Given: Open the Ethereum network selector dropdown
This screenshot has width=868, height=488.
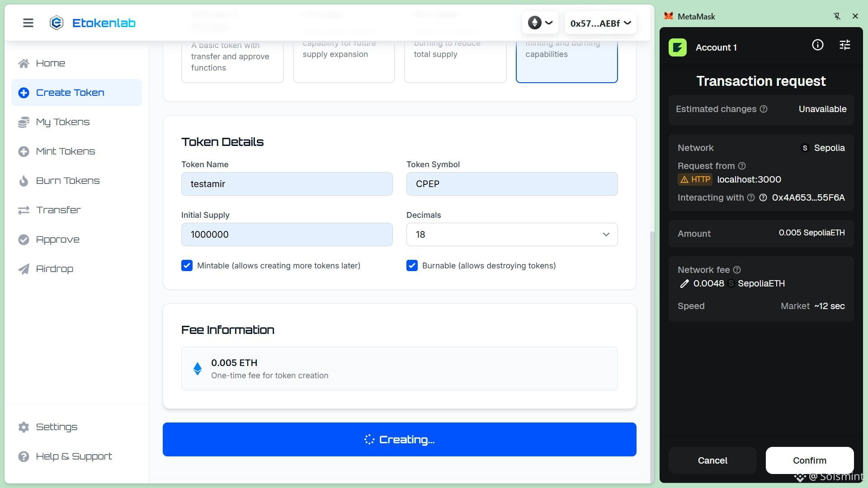Looking at the screenshot, I should tap(540, 23).
